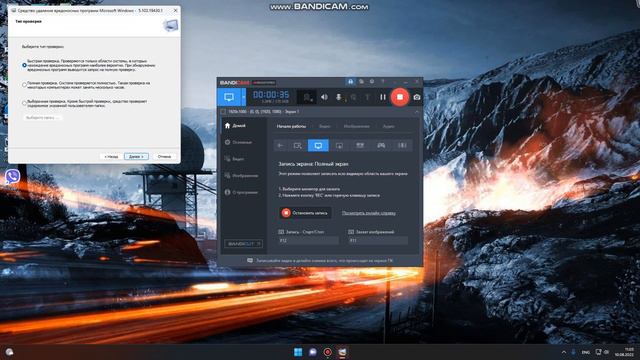Select the game recording gamepad icon
This screenshot has height=360, width=640.
tap(381, 145)
